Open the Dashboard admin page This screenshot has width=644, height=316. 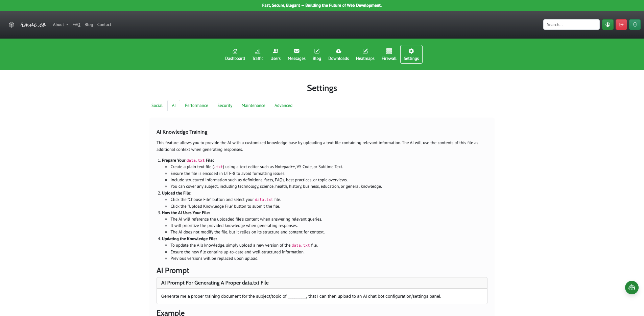point(235,54)
